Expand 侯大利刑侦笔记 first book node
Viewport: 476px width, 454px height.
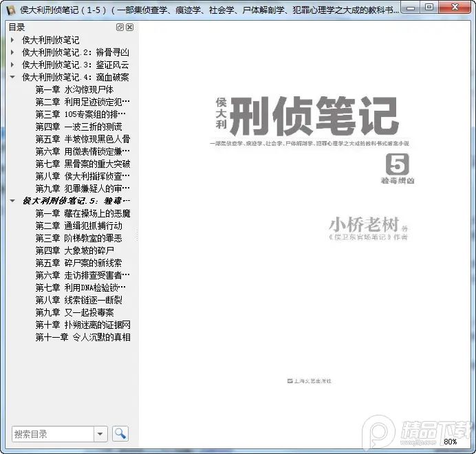[x=12, y=40]
